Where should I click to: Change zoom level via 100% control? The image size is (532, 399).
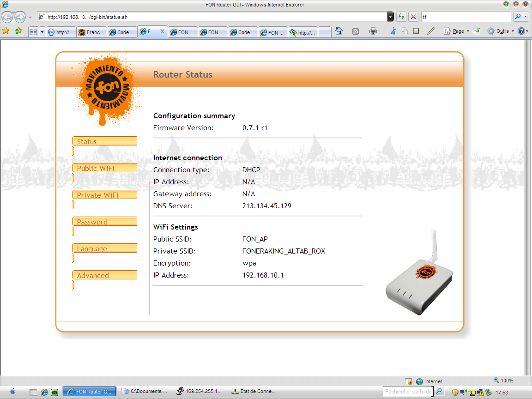[503, 381]
